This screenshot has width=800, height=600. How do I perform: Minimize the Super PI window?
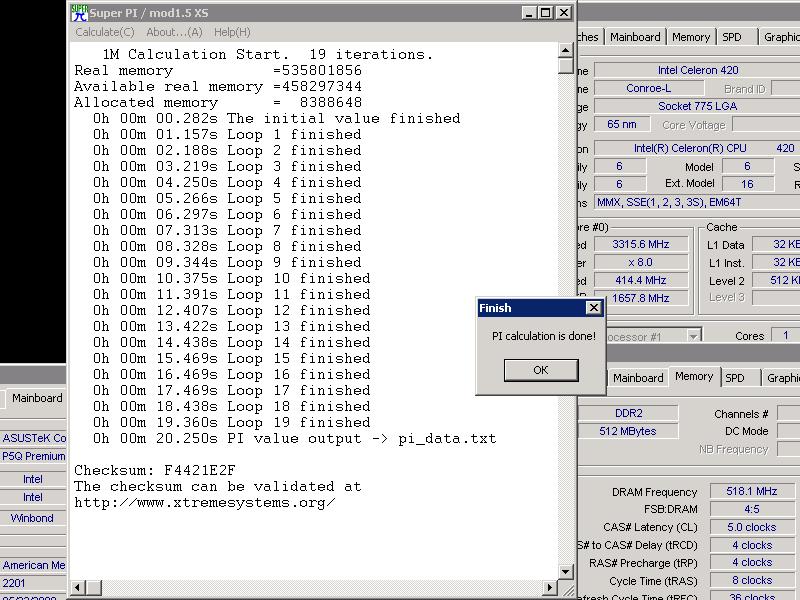529,13
